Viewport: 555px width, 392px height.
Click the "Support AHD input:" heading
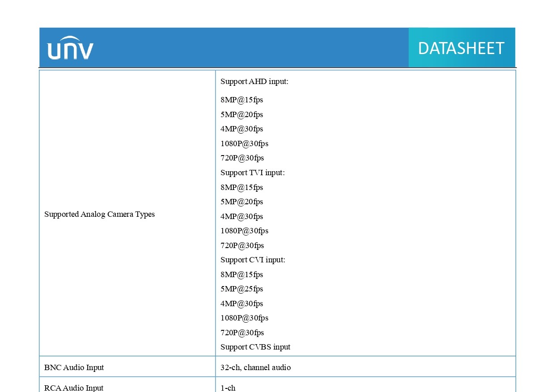tap(254, 81)
